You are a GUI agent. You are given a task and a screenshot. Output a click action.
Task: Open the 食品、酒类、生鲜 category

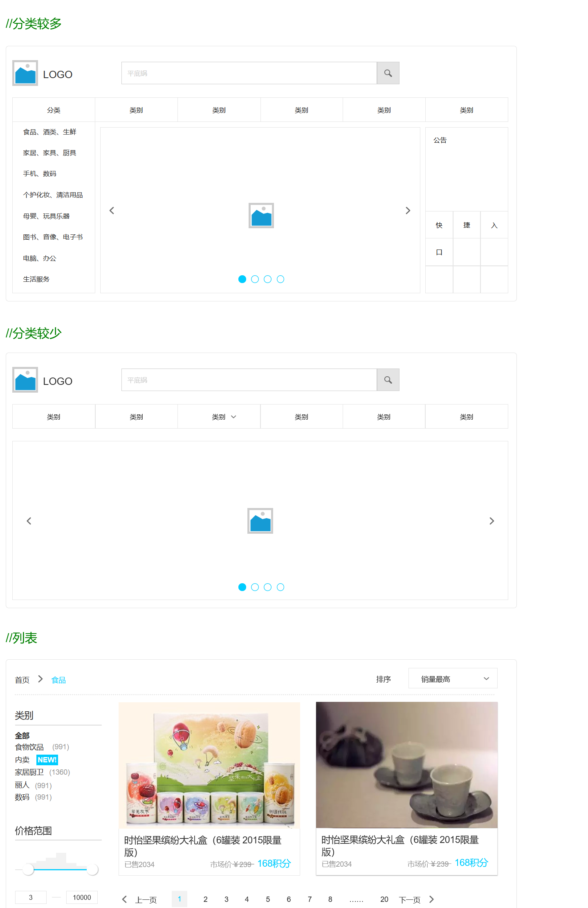pyautogui.click(x=50, y=132)
